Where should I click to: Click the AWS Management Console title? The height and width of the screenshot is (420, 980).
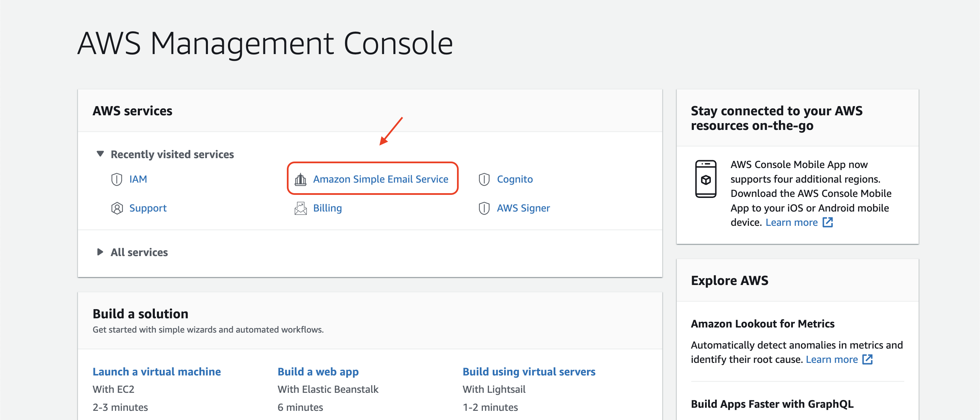[x=265, y=44]
